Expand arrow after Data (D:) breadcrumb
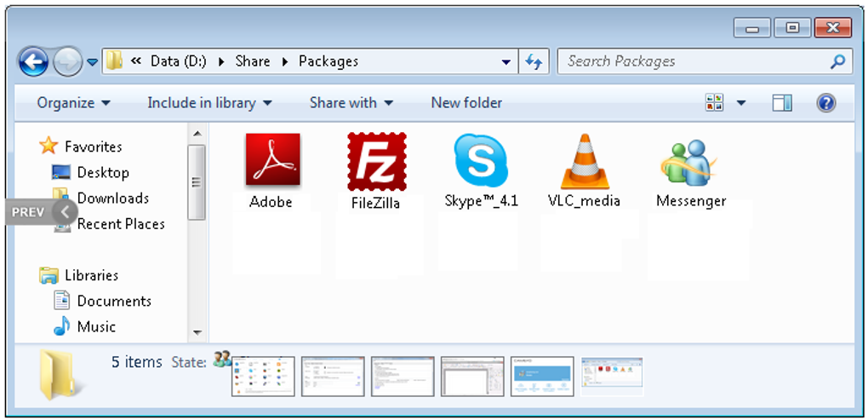Screen dimensions: 868x420 click(221, 61)
